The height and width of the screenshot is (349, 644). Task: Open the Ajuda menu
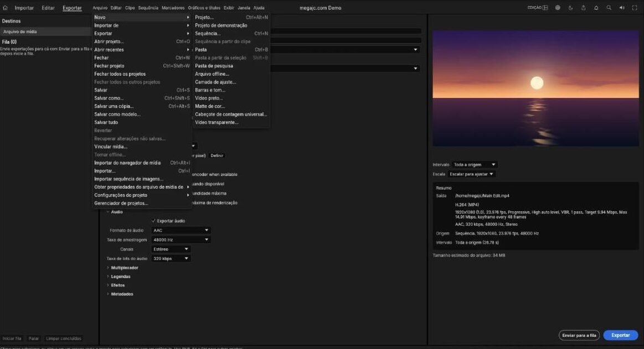pyautogui.click(x=259, y=8)
